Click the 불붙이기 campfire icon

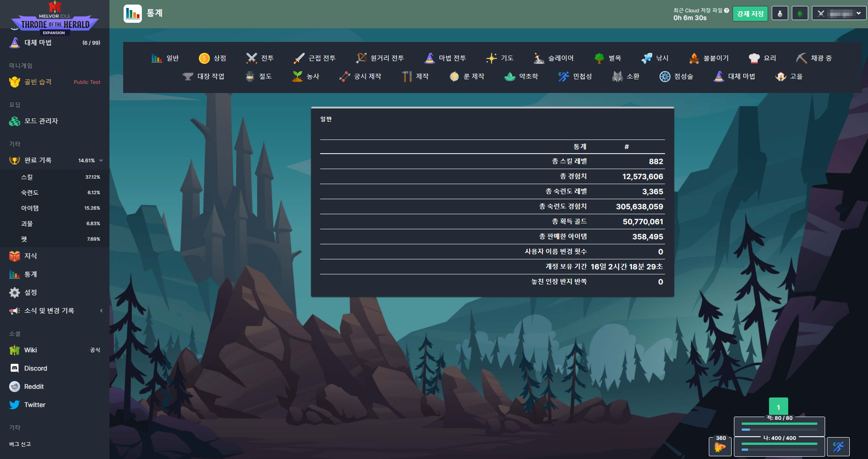[x=694, y=58]
